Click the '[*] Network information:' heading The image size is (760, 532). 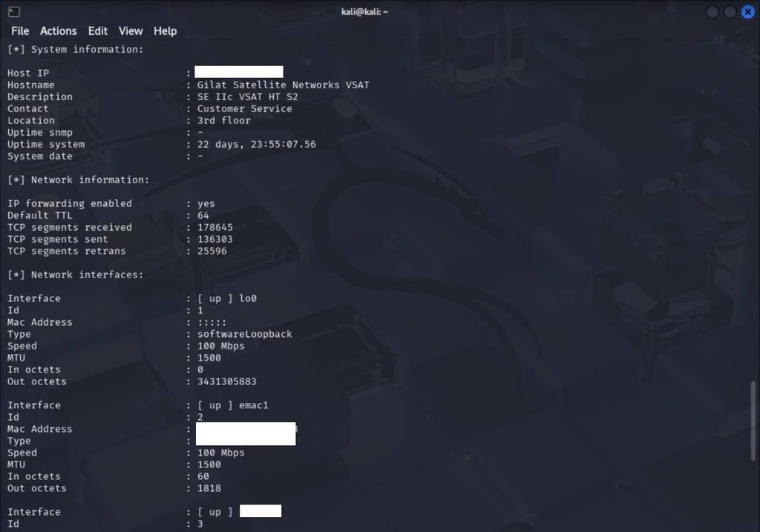click(x=79, y=180)
